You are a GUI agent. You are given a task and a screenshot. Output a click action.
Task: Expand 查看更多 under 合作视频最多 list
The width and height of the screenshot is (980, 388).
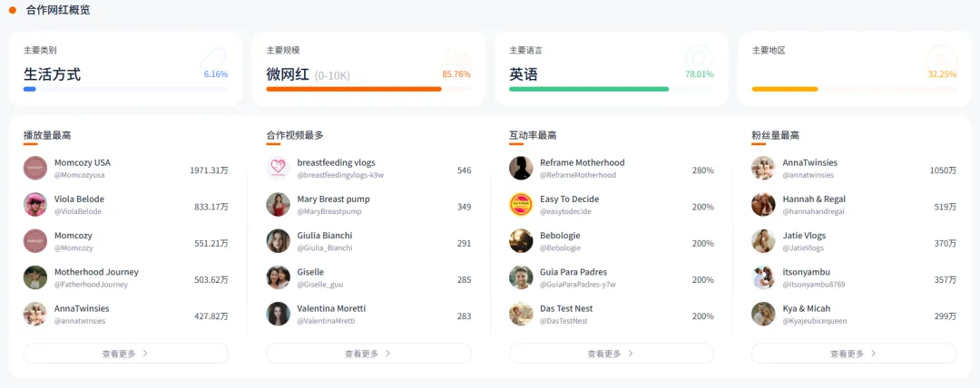click(367, 354)
